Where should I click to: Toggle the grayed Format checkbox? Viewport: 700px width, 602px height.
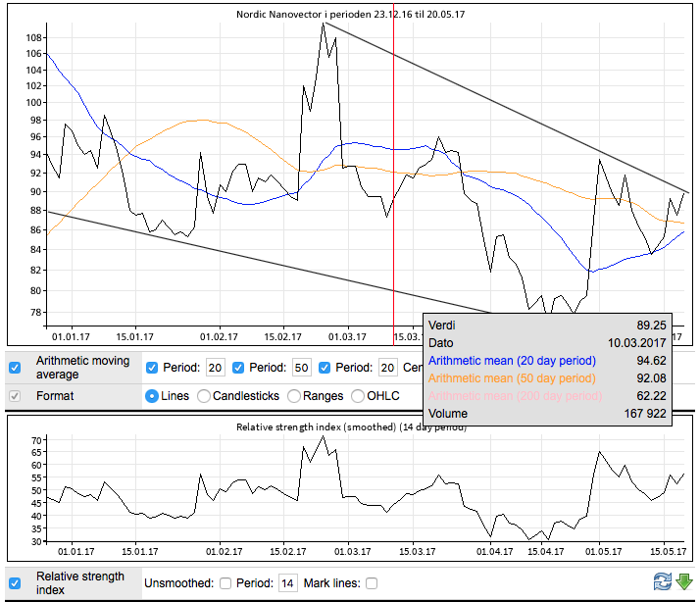point(15,396)
